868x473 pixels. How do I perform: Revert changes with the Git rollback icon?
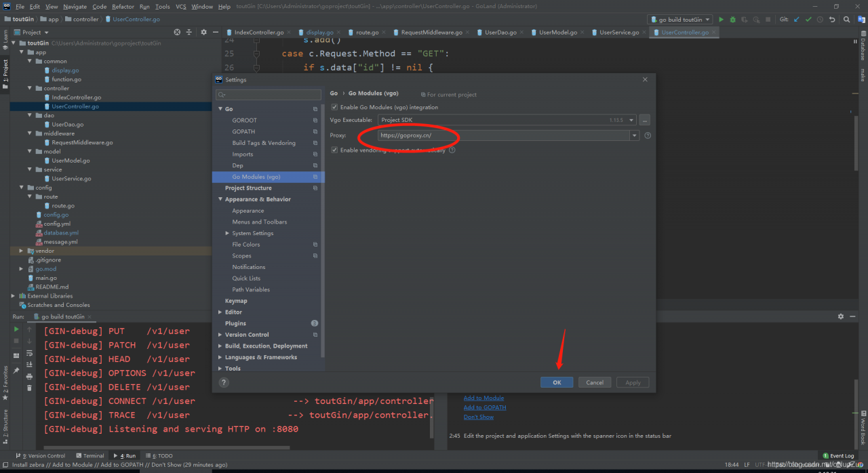pyautogui.click(x=832, y=20)
